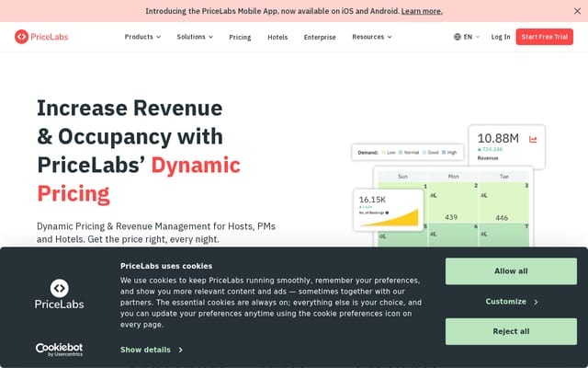Expand the Products menu
Viewport: 588px width, 368px height.
tap(142, 37)
